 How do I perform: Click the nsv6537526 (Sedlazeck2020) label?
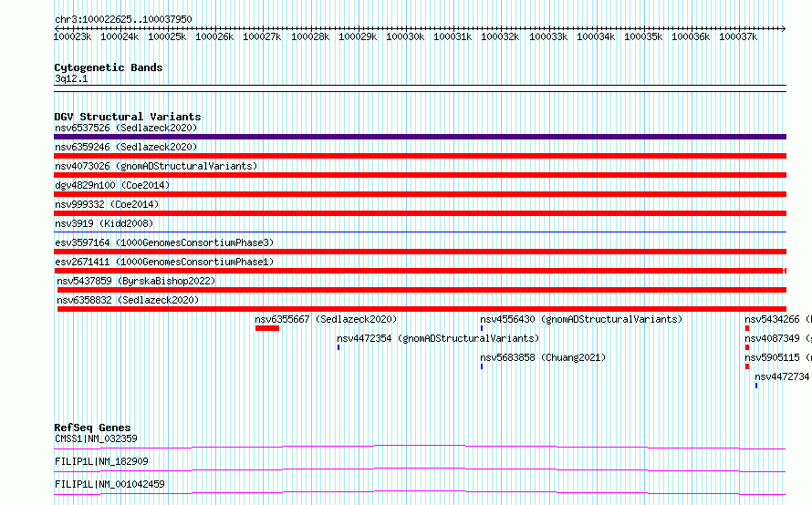(126, 128)
